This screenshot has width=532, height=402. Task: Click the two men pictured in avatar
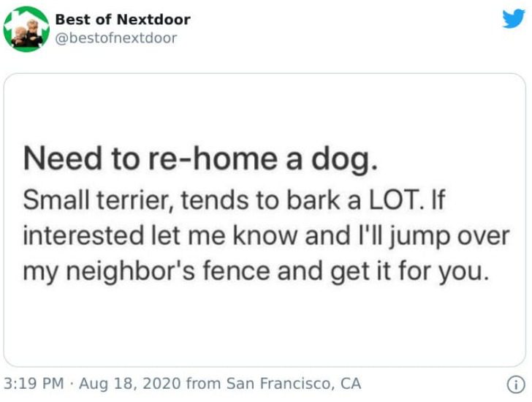[27, 33]
